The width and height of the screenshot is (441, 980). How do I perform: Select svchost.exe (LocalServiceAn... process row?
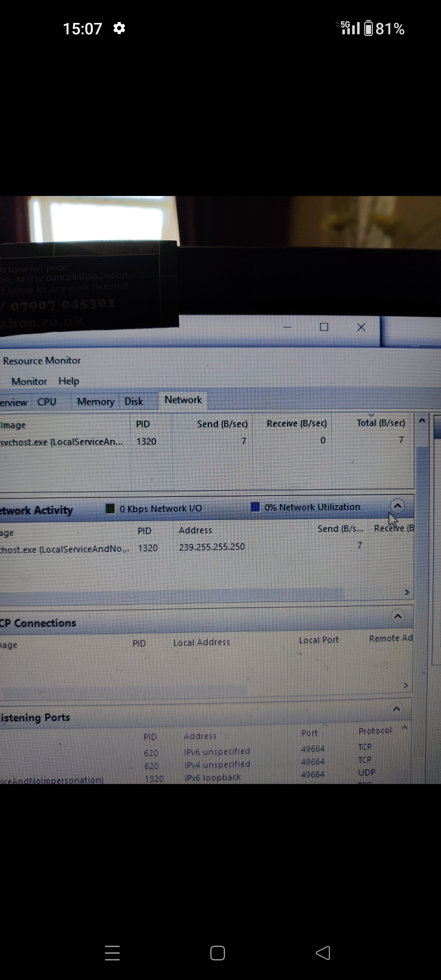207,441
